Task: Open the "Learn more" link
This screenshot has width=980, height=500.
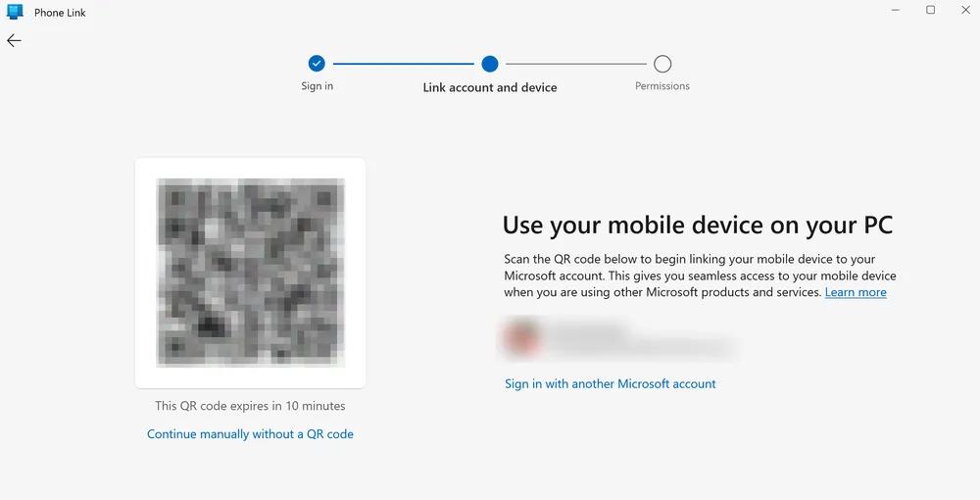Action: pos(856,292)
